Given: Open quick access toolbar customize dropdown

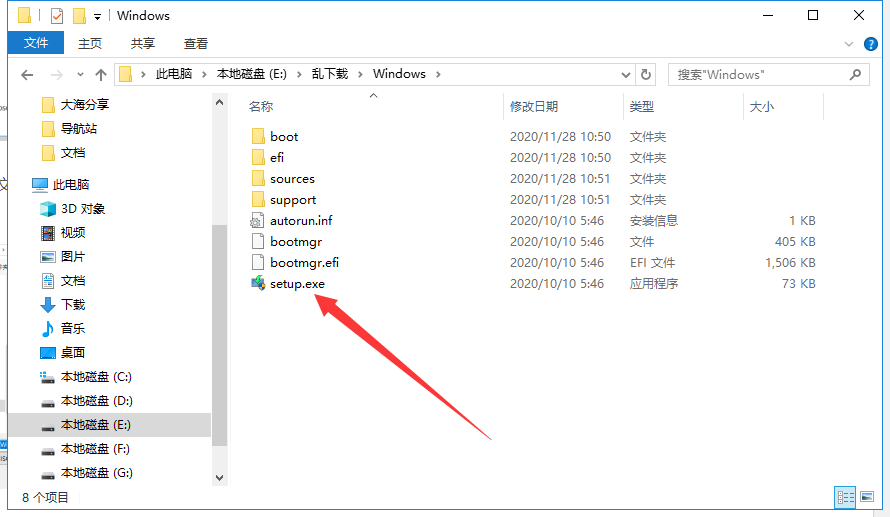Looking at the screenshot, I should [97, 16].
